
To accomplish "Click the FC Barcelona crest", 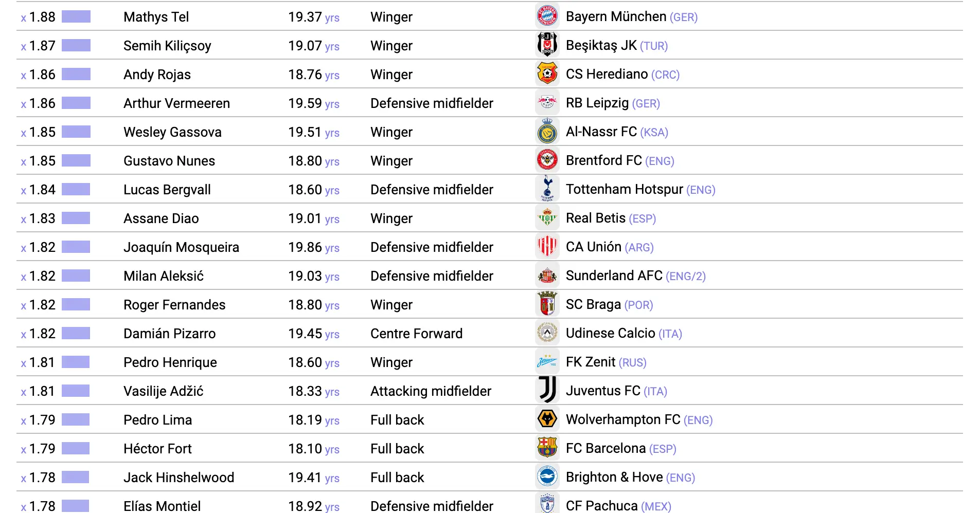I will [547, 448].
